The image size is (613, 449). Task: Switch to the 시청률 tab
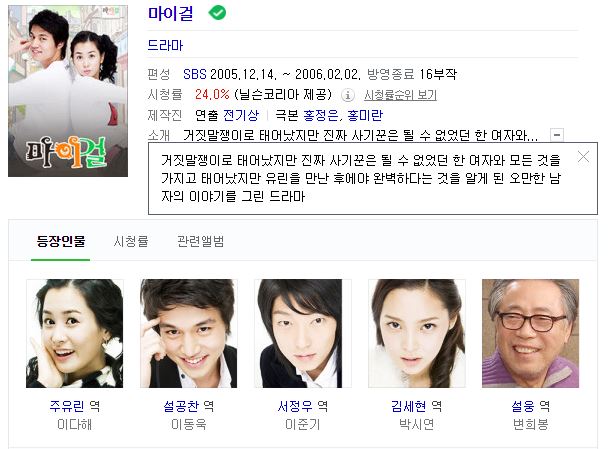[131, 241]
